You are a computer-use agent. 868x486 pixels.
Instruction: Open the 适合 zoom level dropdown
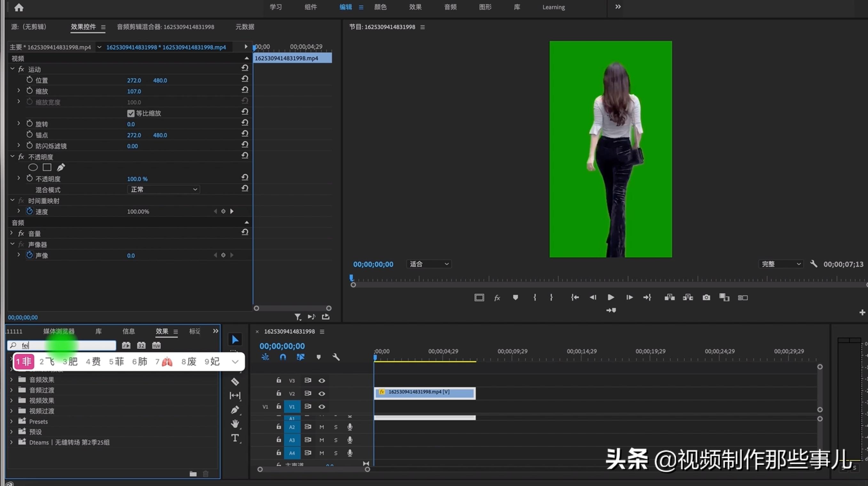pos(428,264)
